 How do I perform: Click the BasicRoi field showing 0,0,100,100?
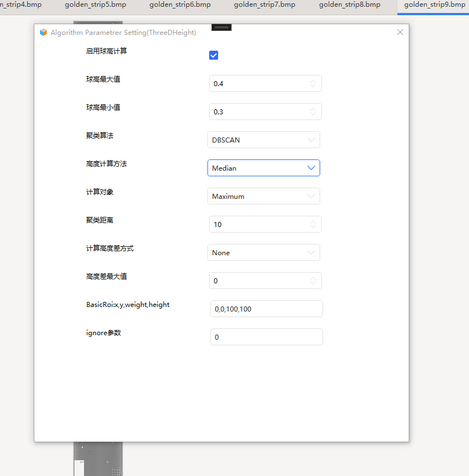click(267, 309)
